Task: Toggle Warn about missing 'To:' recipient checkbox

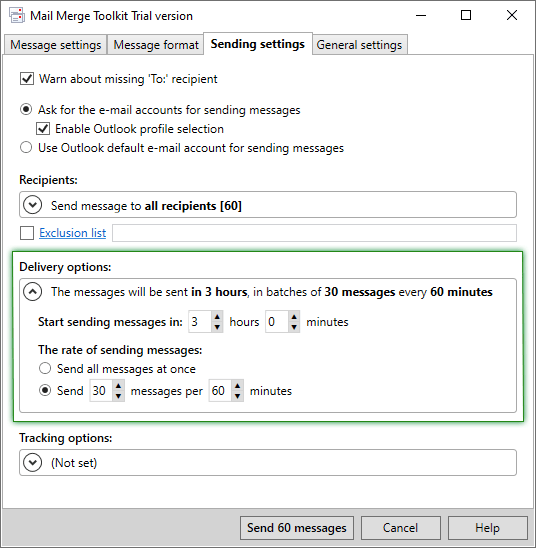Action: 27,79
